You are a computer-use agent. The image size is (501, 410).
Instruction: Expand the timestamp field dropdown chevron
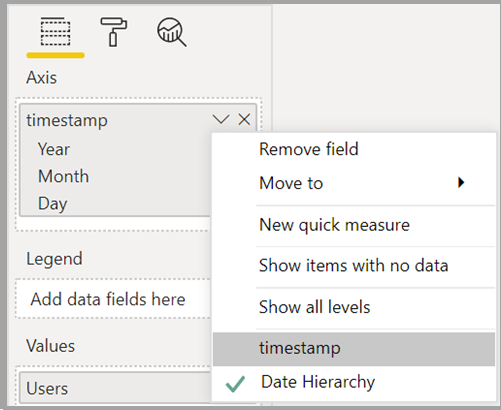point(221,119)
